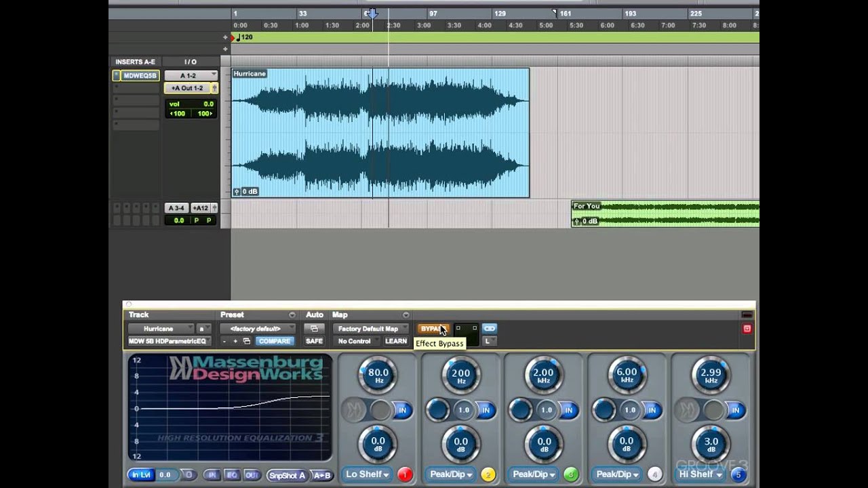The image size is (868, 488).
Task: Open the plugin automation enable icon
Action: tap(314, 329)
